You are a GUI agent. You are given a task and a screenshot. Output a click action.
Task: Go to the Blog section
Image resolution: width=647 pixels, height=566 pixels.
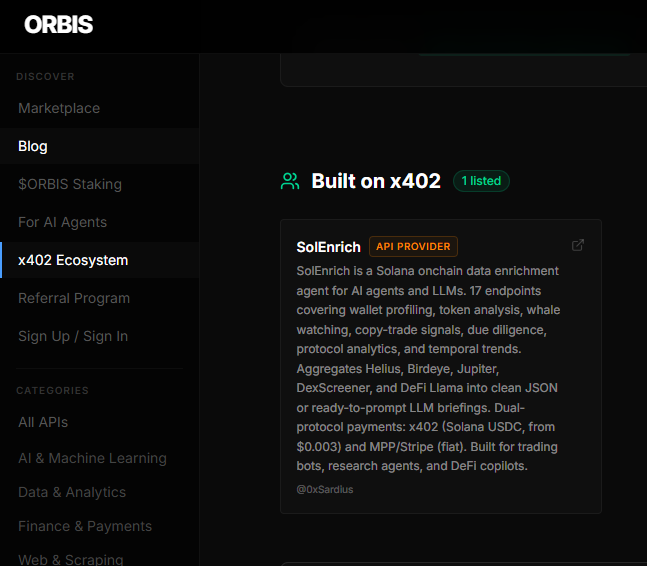pyautogui.click(x=99, y=146)
